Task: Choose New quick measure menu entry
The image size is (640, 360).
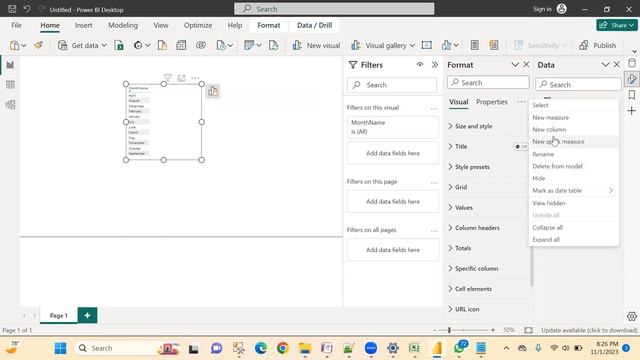Action: click(x=573, y=142)
